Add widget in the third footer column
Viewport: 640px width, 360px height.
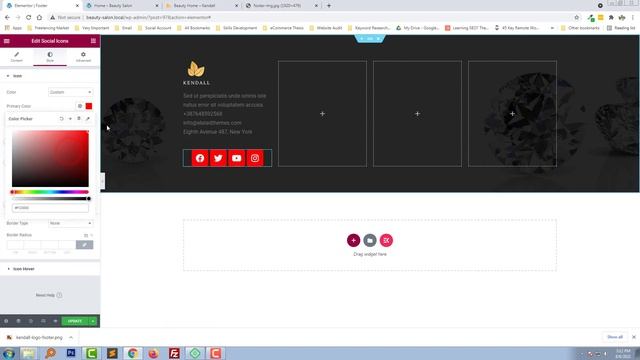click(417, 114)
